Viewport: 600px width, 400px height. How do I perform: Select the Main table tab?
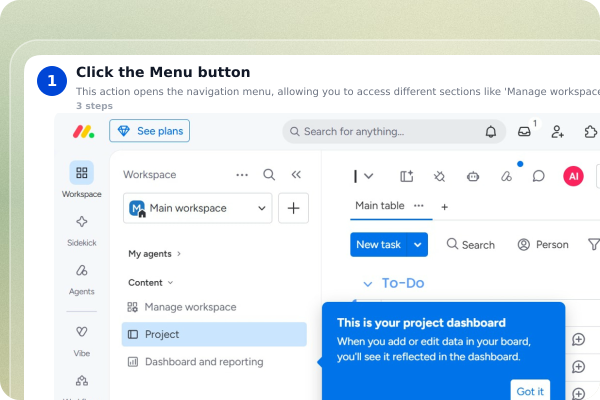[x=380, y=206]
